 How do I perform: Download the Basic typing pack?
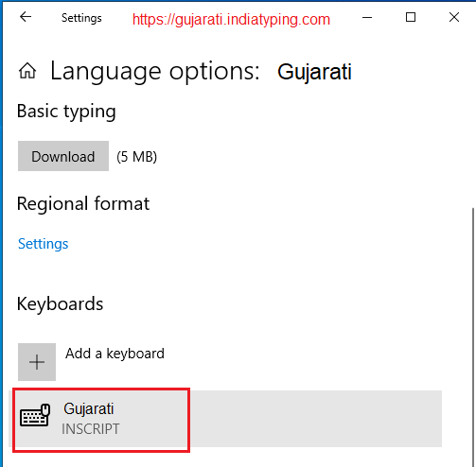(63, 156)
